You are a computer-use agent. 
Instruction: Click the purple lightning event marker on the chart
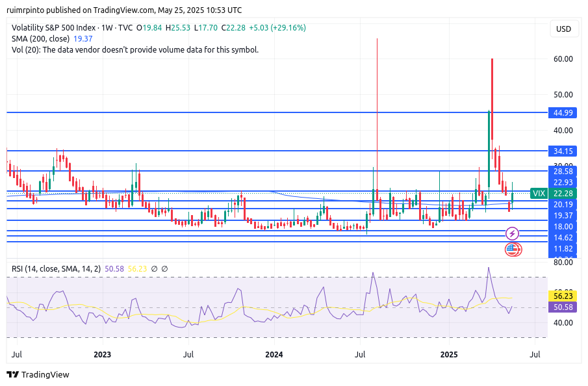(513, 233)
